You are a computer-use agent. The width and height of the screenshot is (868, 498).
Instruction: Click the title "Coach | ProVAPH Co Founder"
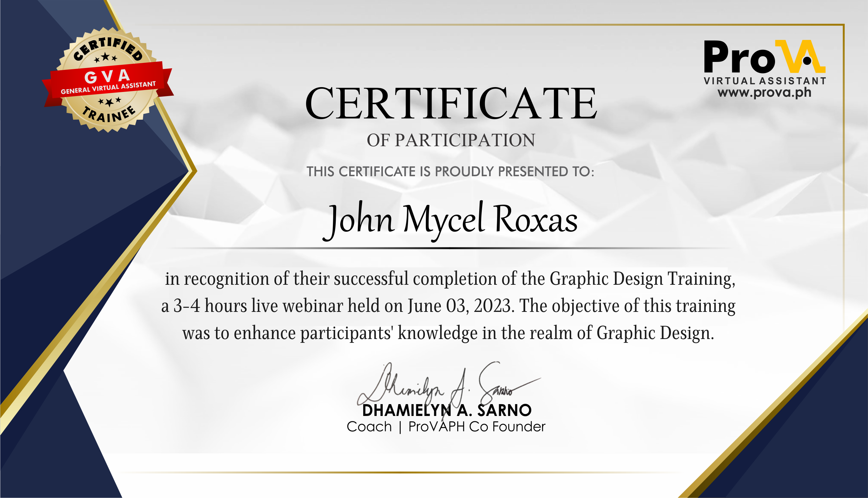[x=446, y=427]
